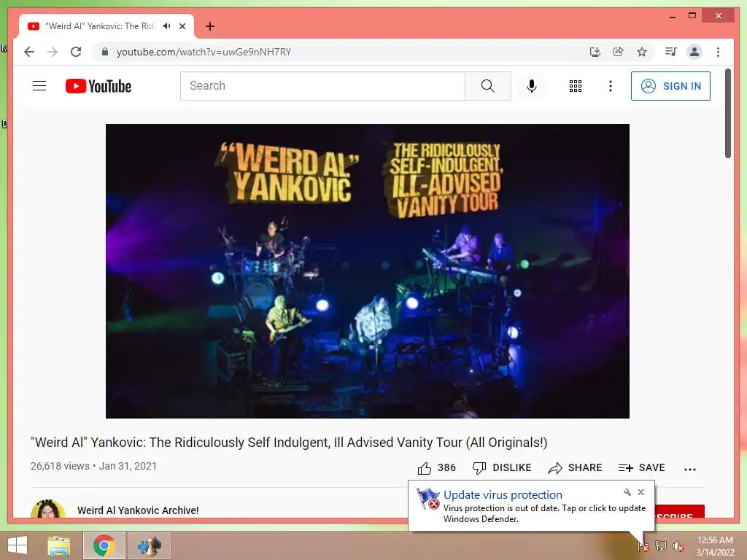Image resolution: width=747 pixels, height=560 pixels.
Task: Click the SIGN IN button
Action: click(x=671, y=86)
